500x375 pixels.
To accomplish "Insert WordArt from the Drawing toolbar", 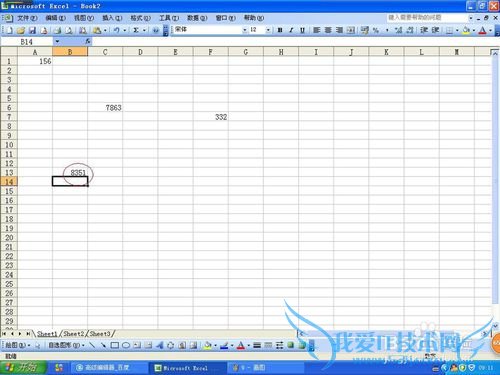I will click(160, 345).
